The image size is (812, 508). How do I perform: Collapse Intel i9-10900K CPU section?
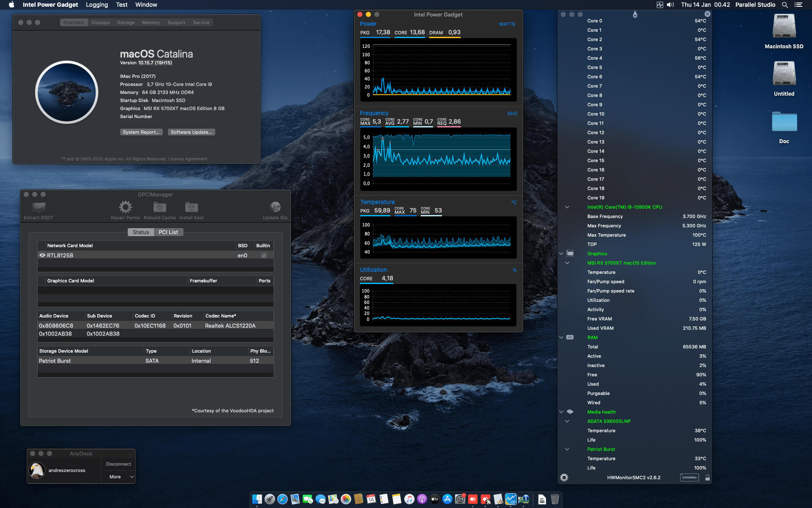point(567,207)
